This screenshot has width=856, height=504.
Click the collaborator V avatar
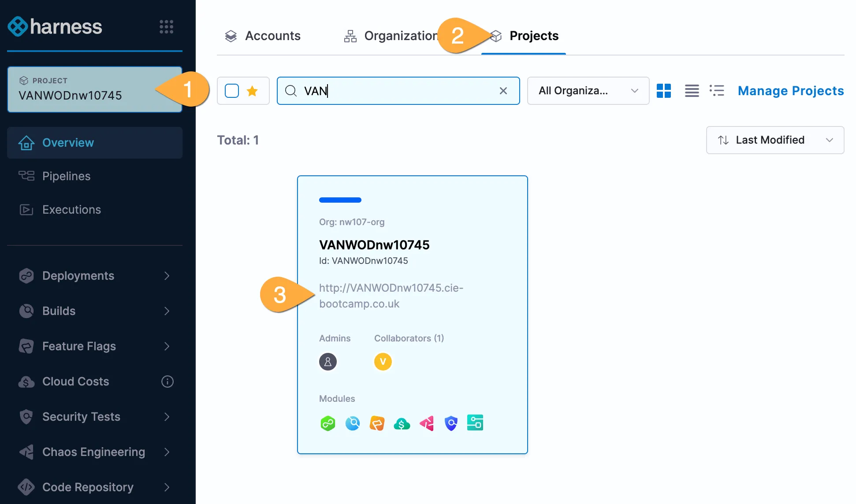point(383,362)
